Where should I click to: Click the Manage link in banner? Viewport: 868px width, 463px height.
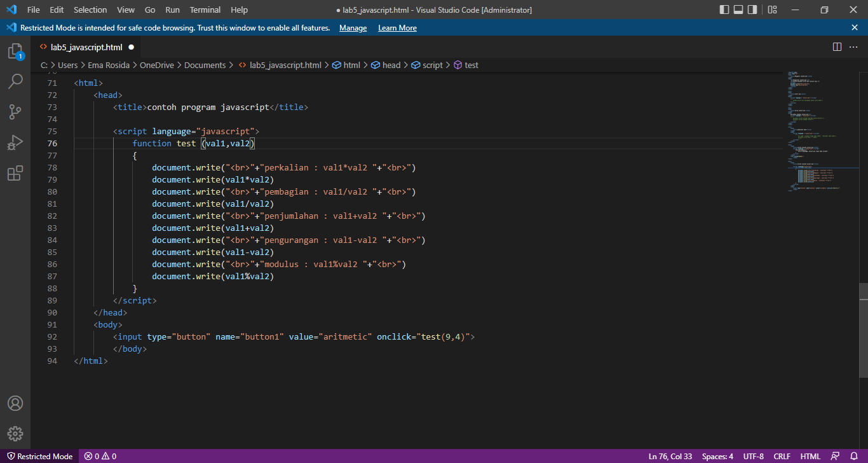click(x=353, y=28)
